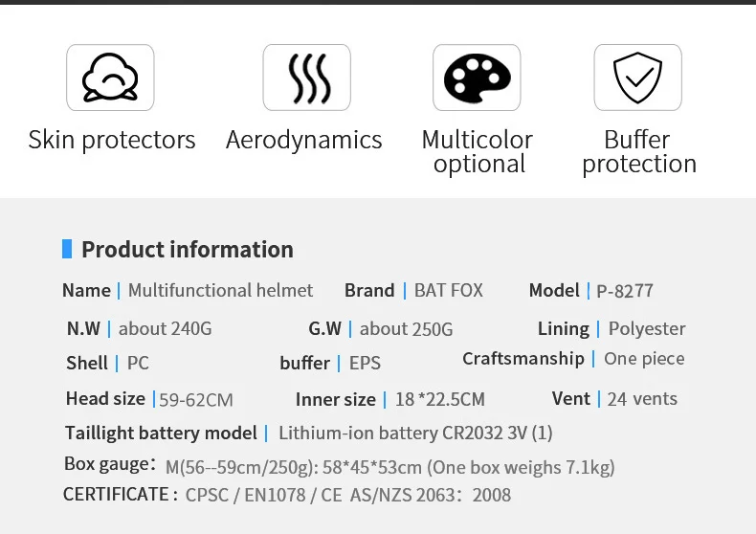Click the BAT FOX brand text

click(449, 290)
